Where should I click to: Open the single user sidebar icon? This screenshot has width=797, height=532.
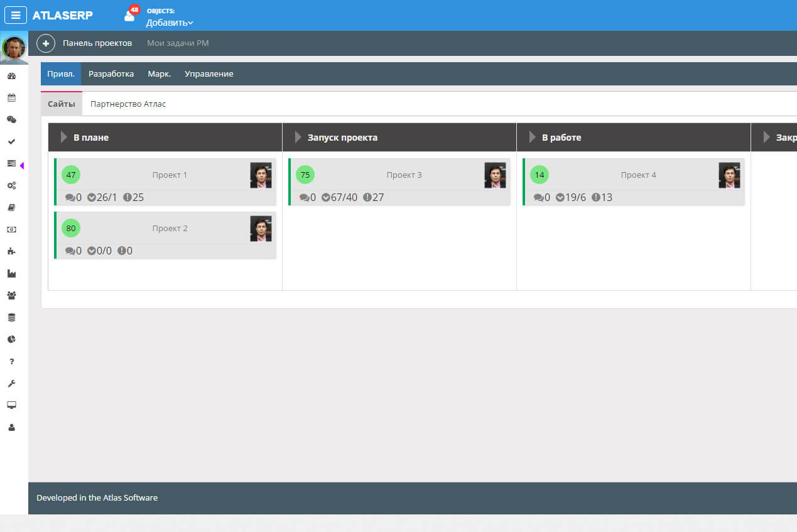(x=11, y=427)
